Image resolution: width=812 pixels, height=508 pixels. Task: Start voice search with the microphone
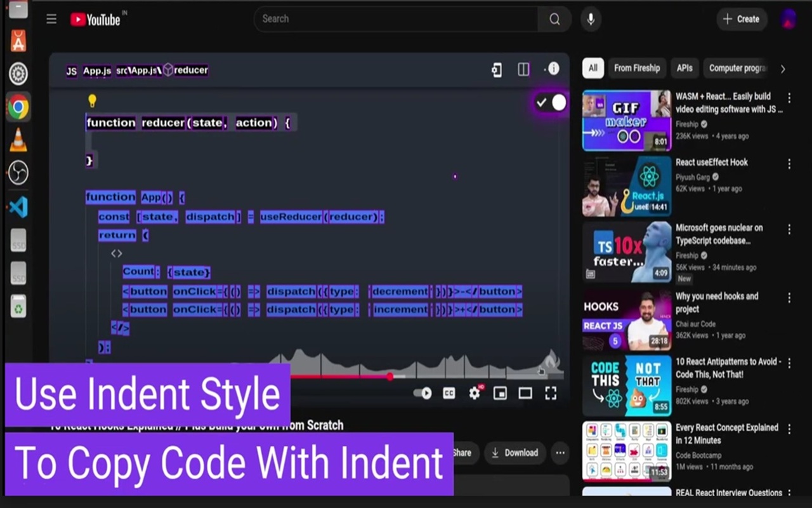pyautogui.click(x=591, y=19)
